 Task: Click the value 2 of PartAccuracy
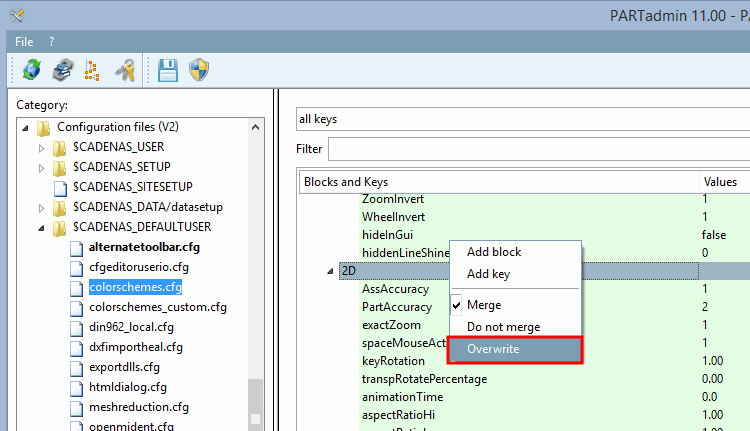[705, 307]
